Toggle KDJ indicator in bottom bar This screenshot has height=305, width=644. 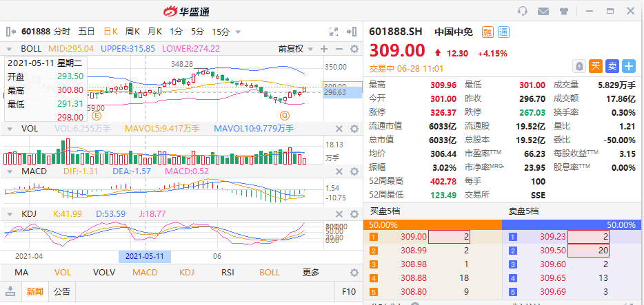coord(188,273)
